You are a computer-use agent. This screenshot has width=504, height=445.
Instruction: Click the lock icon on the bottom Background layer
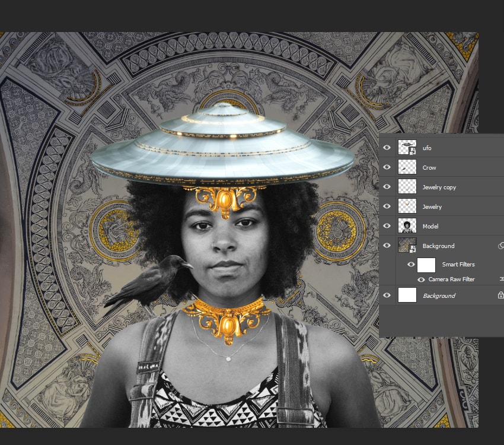click(x=500, y=295)
